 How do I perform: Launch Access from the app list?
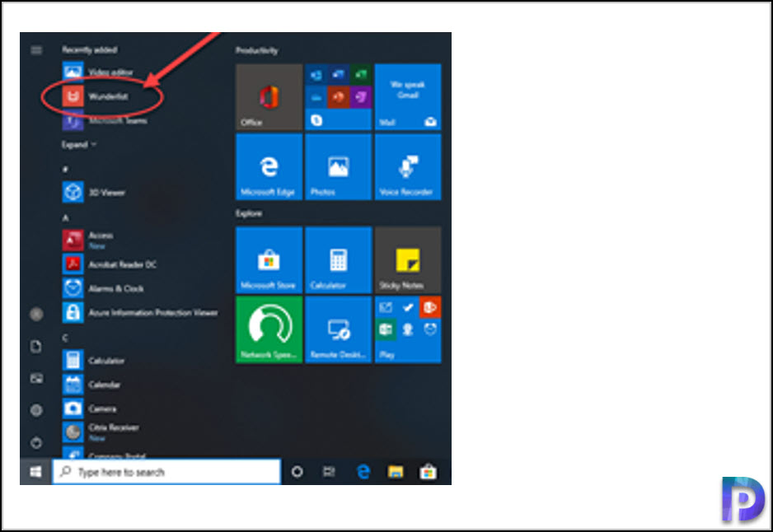tap(87, 240)
